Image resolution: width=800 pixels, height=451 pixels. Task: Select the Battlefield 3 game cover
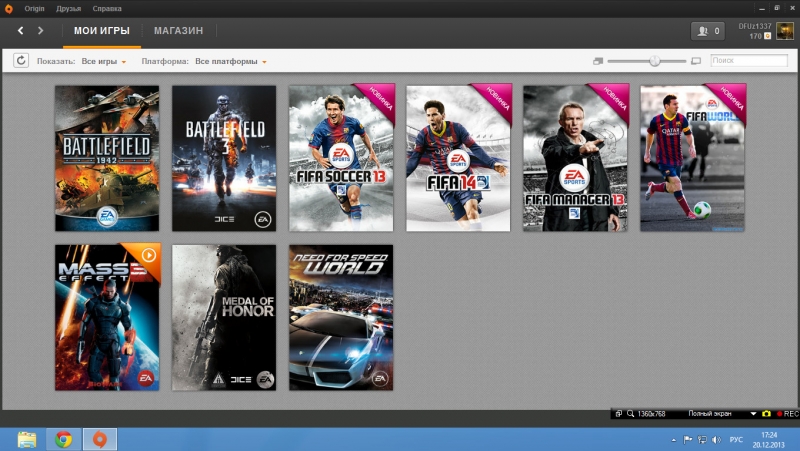224,158
